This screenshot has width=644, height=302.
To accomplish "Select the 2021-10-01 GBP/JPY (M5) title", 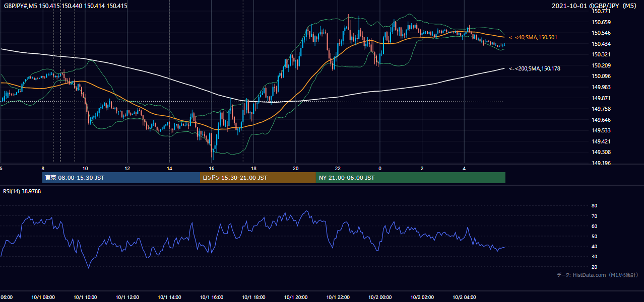I will pos(595,6).
